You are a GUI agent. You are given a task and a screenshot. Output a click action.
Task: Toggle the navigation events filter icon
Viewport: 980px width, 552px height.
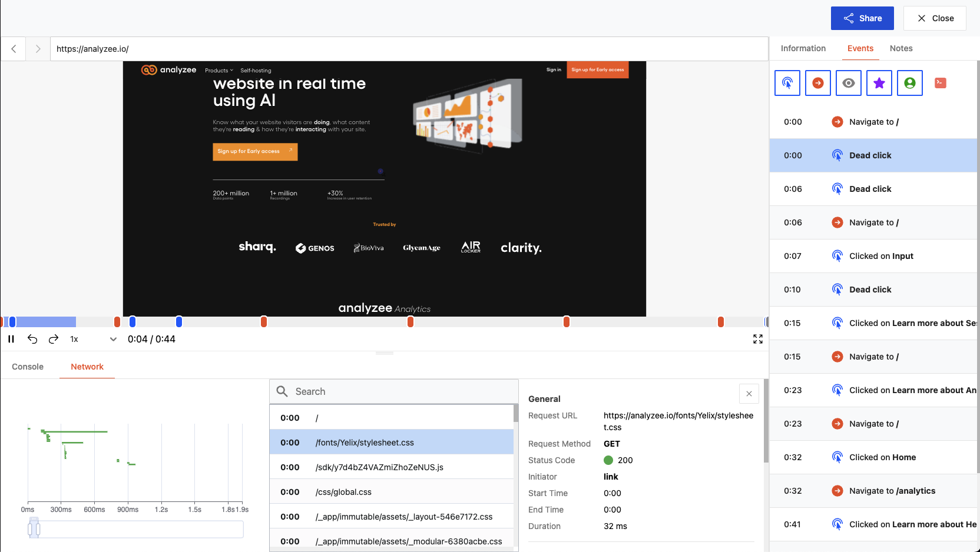(818, 83)
